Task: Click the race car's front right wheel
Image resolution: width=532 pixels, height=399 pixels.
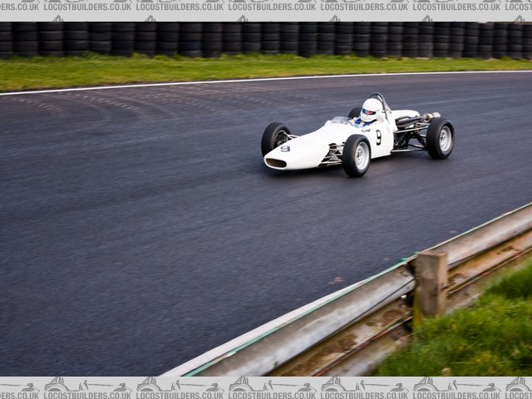Action: pos(357,155)
